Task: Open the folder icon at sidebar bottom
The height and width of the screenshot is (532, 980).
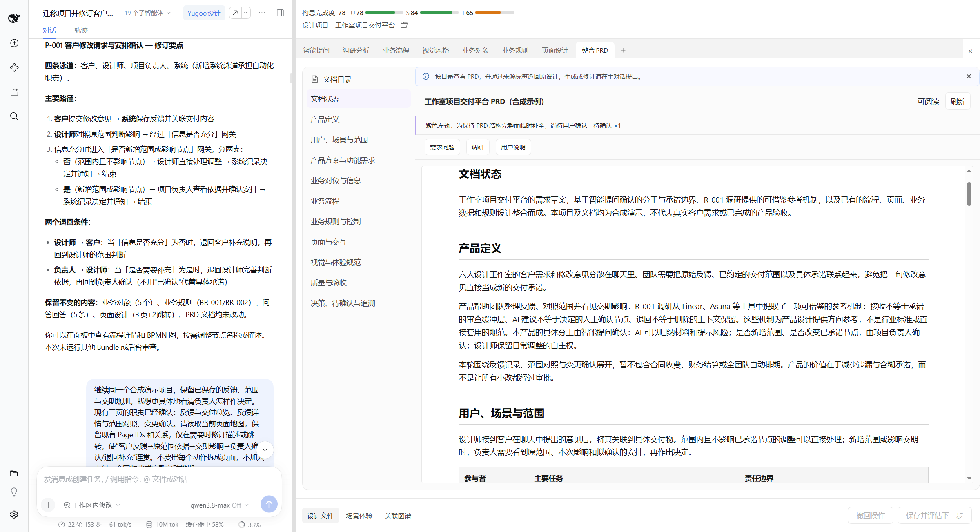Action: 14,474
